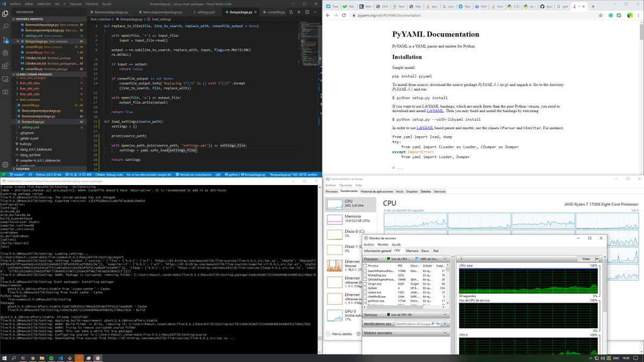This screenshot has height=362, width=644.
Task: Collapse the graphs pane arrow in Resource Monitor
Action: (461, 259)
